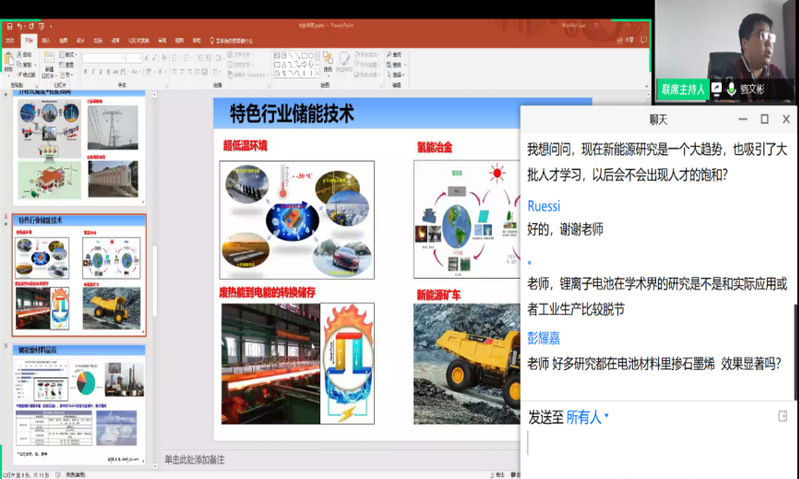Open the font name dropdown box
The image size is (799, 479).
(x=105, y=57)
